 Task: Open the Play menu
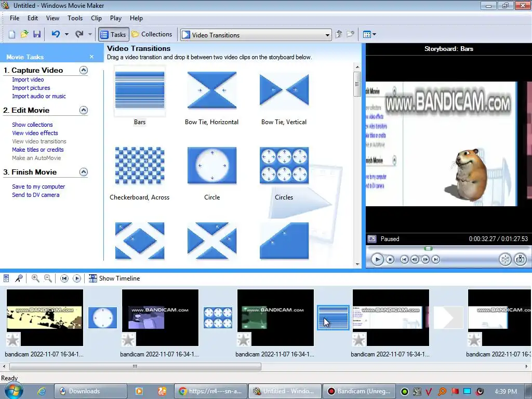[x=116, y=18]
